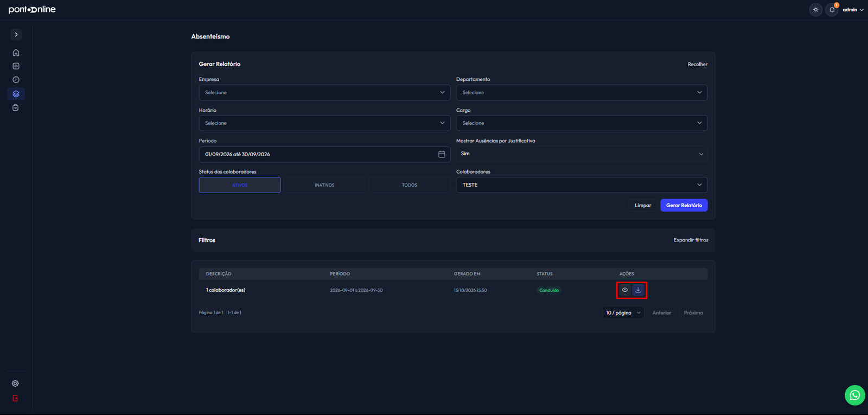Open the home icon in sidebar
The image size is (868, 415).
coord(16,53)
